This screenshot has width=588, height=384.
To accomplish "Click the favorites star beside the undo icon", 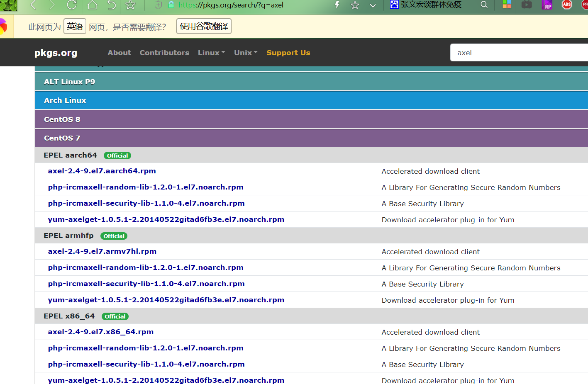I will [x=130, y=5].
